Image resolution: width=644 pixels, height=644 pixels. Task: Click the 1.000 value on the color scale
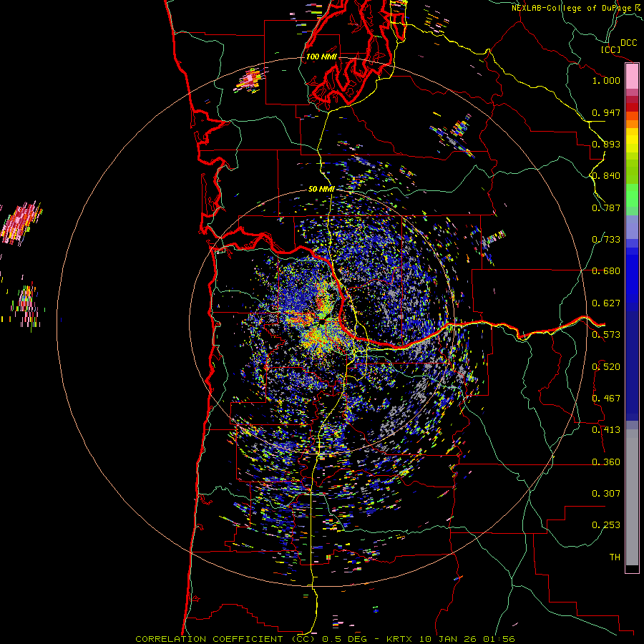606,80
